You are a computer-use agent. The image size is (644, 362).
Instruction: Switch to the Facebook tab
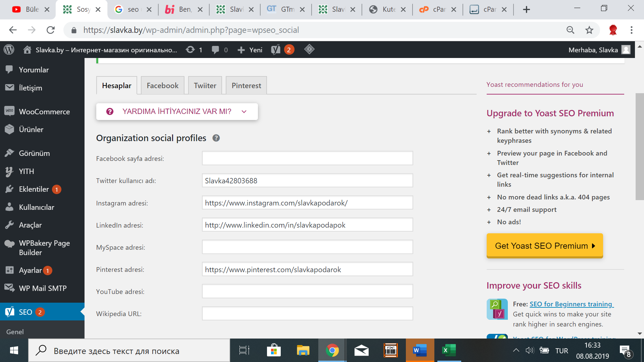(x=163, y=85)
